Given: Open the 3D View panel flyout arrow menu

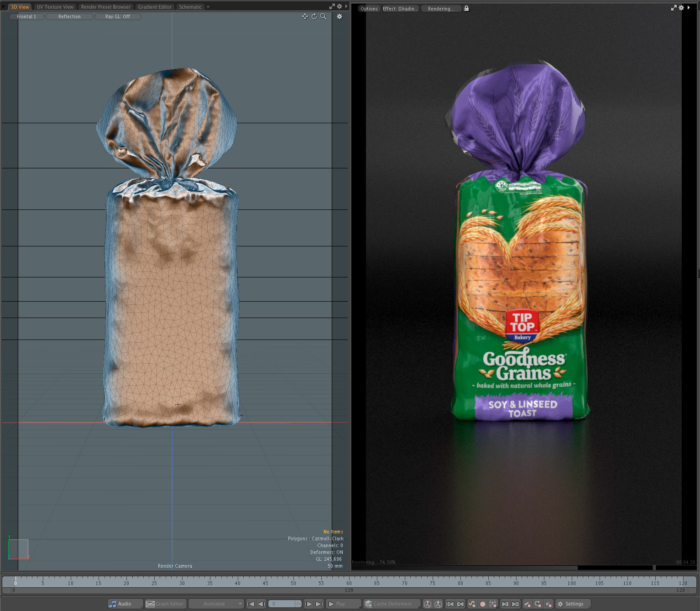Looking at the screenshot, I should [x=346, y=7].
